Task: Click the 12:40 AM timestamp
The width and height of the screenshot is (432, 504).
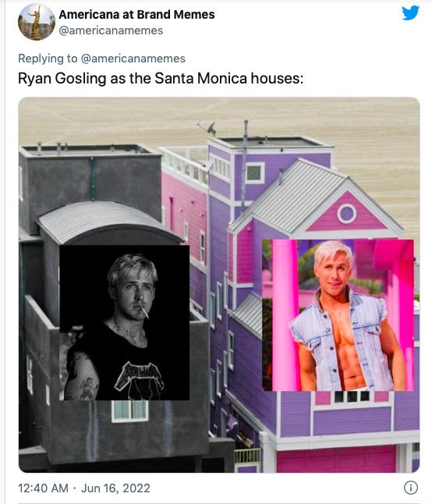Action: click(43, 488)
